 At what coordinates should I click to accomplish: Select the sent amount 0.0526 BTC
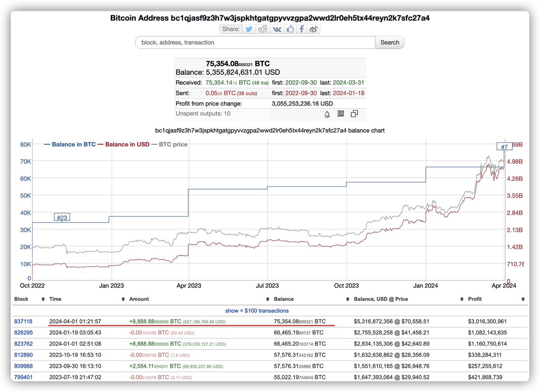tap(221, 93)
